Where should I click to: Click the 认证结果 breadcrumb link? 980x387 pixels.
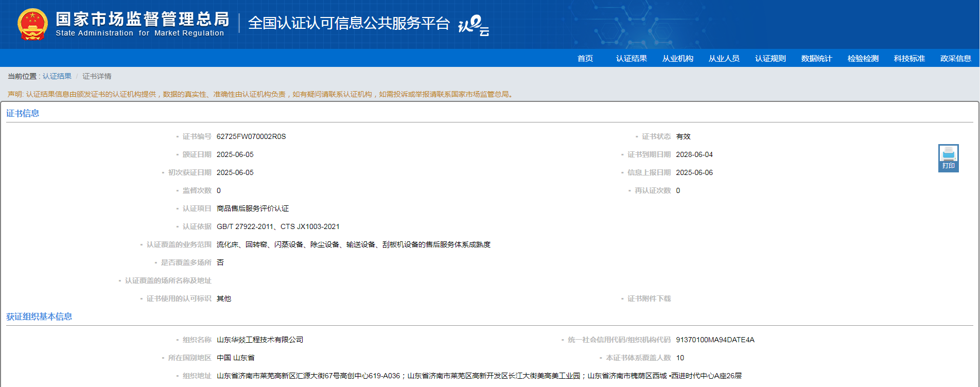click(x=57, y=76)
